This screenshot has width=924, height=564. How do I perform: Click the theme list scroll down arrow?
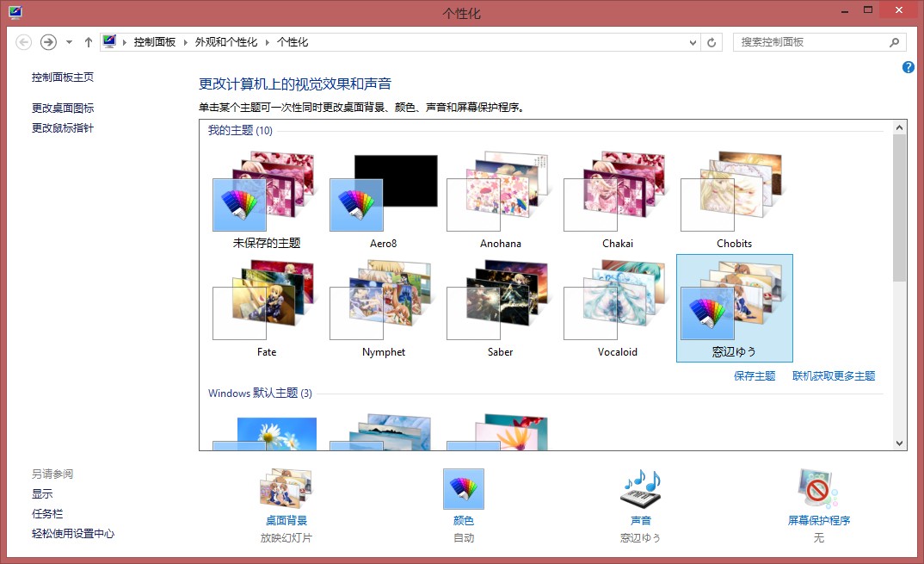coord(900,443)
